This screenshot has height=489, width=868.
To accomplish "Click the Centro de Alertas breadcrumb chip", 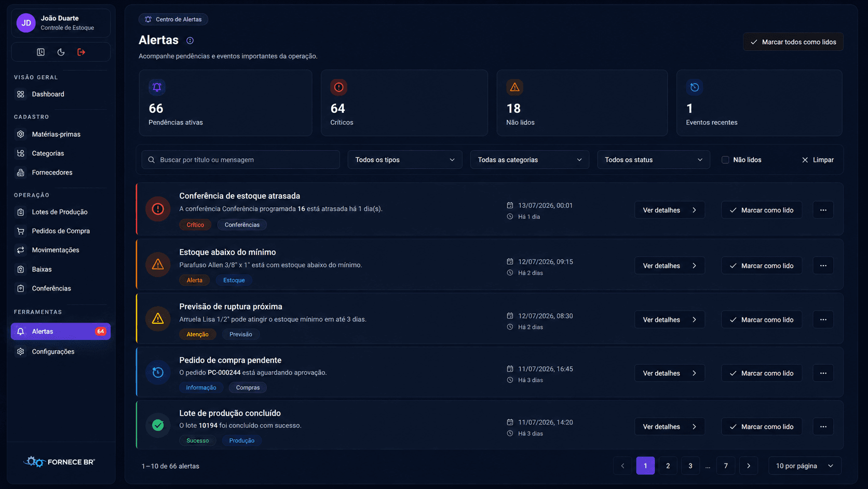I will pos(173,19).
